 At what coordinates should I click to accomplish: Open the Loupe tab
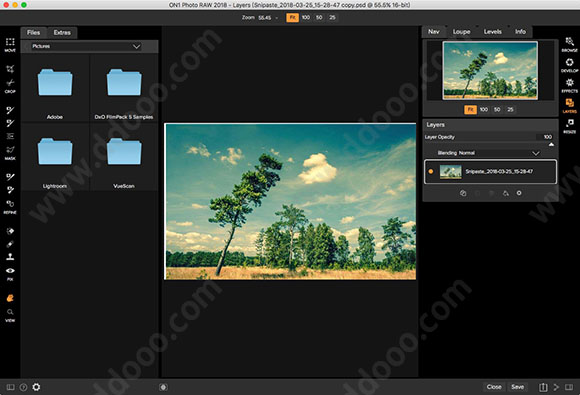(461, 32)
